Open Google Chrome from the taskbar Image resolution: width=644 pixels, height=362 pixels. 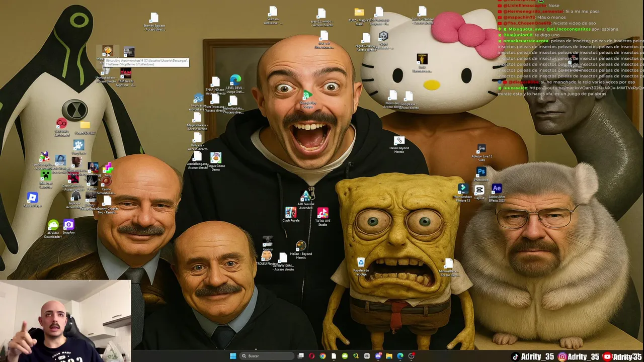[323, 356]
